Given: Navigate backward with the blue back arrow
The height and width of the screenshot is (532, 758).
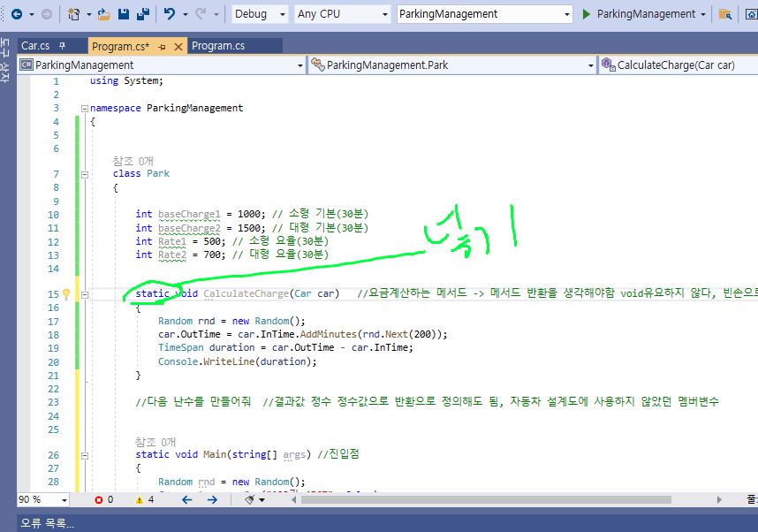Looking at the screenshot, I should [17, 14].
